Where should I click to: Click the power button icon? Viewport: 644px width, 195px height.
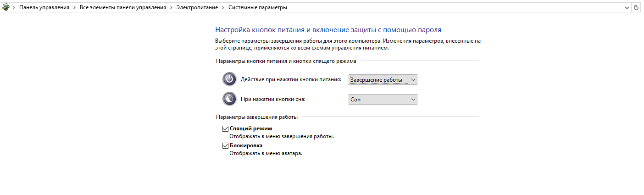tap(229, 79)
